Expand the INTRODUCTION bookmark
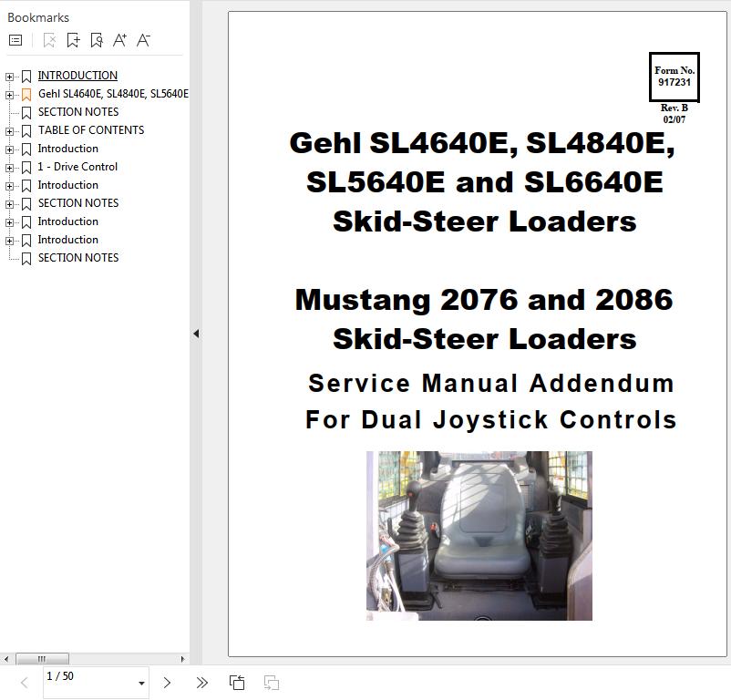 point(9,77)
